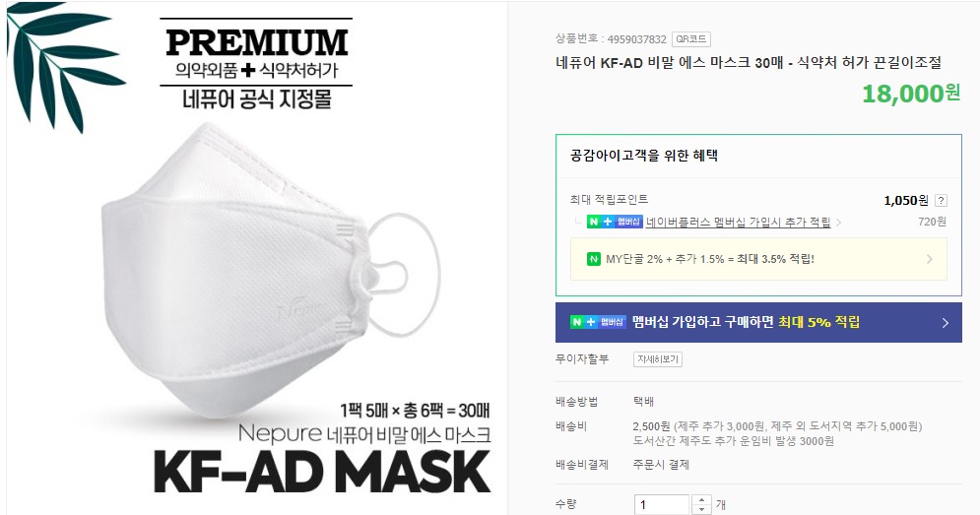Open the MY단골 2% 적립 banner chevron

coord(930,259)
